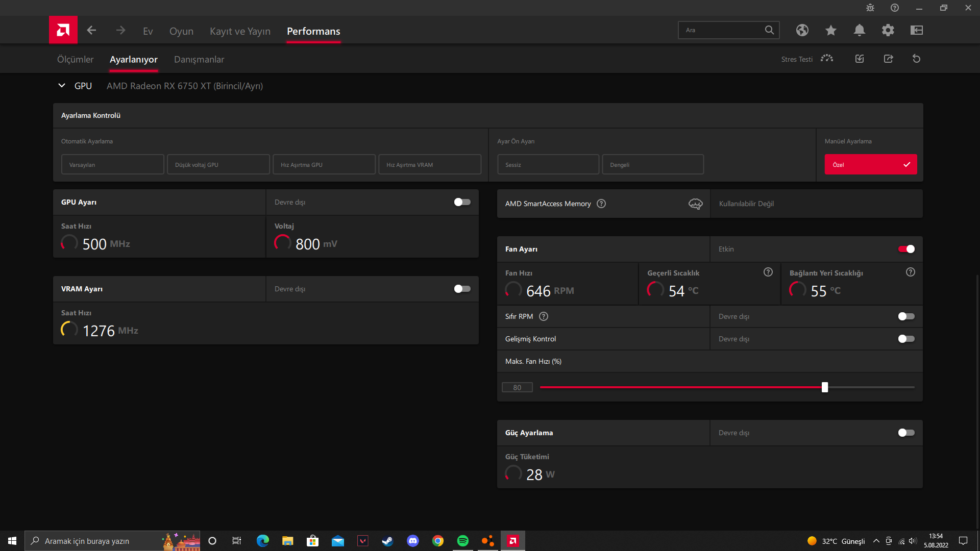Open the Ev tab
The width and height of the screenshot is (980, 551).
(x=148, y=31)
